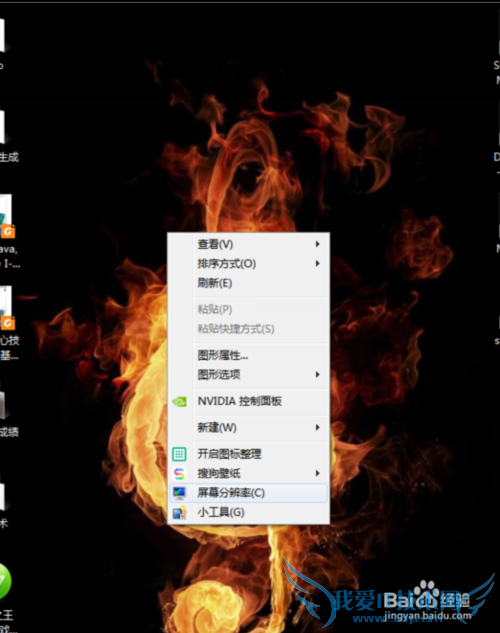Viewport: 500px width, 633px height.
Task: Click the green grid icon beside 开启图标整理
Action: pyautogui.click(x=179, y=454)
